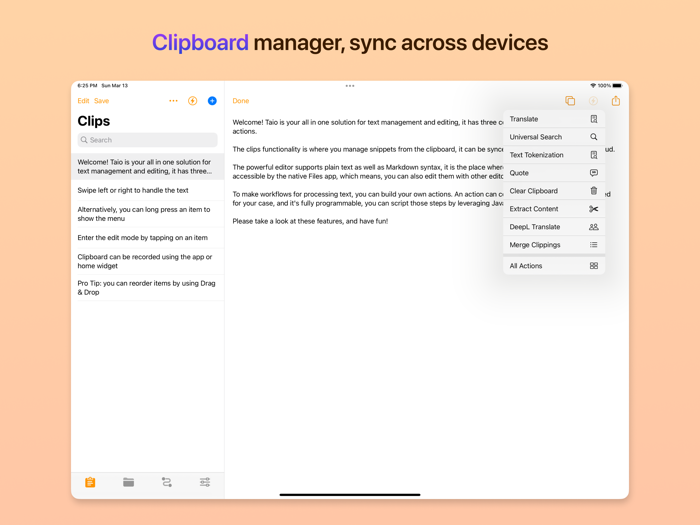Open the orange lightning actions icon in sidebar

pyautogui.click(x=192, y=101)
